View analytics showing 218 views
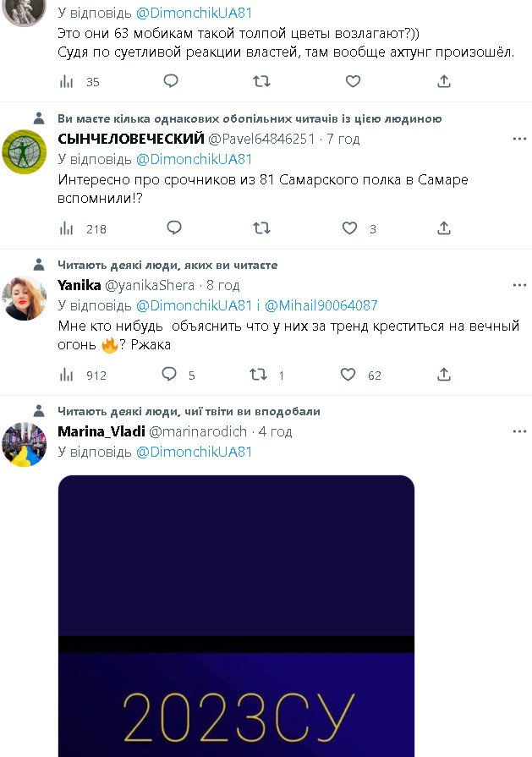Image resolution: width=532 pixels, height=757 pixels. click(x=83, y=229)
